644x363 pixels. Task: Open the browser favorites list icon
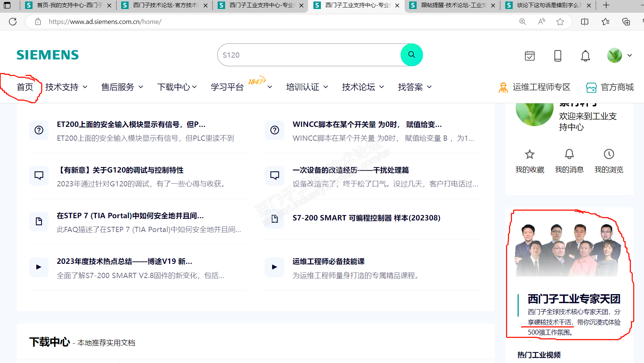[x=605, y=22]
